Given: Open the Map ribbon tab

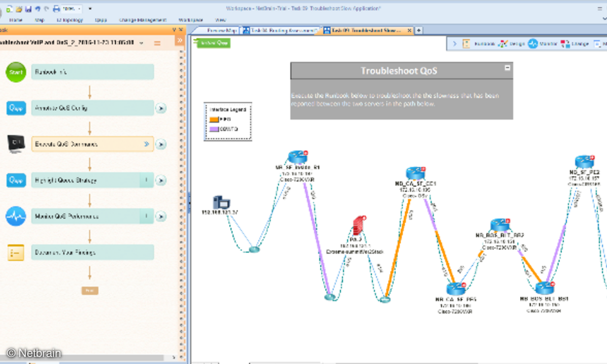Looking at the screenshot, I should [x=40, y=20].
